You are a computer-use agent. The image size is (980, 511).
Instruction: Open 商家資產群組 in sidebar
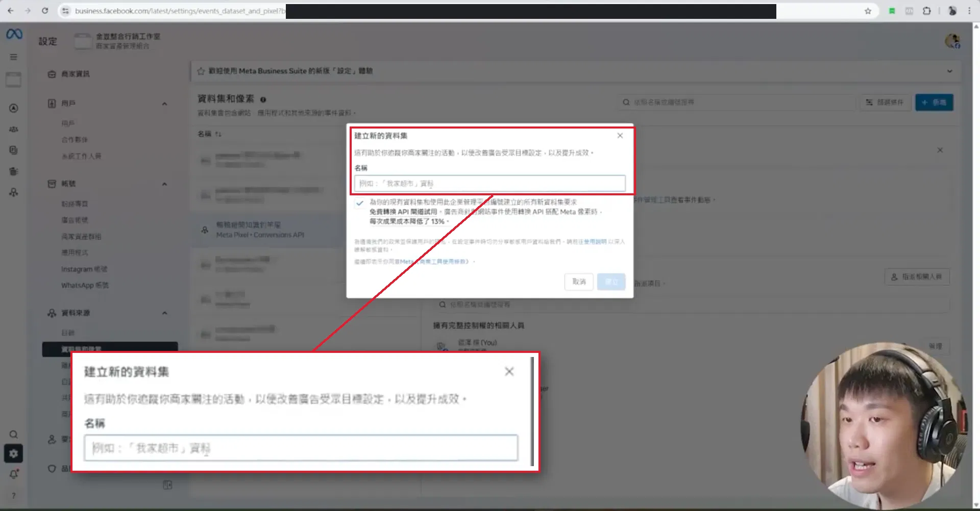click(x=81, y=237)
